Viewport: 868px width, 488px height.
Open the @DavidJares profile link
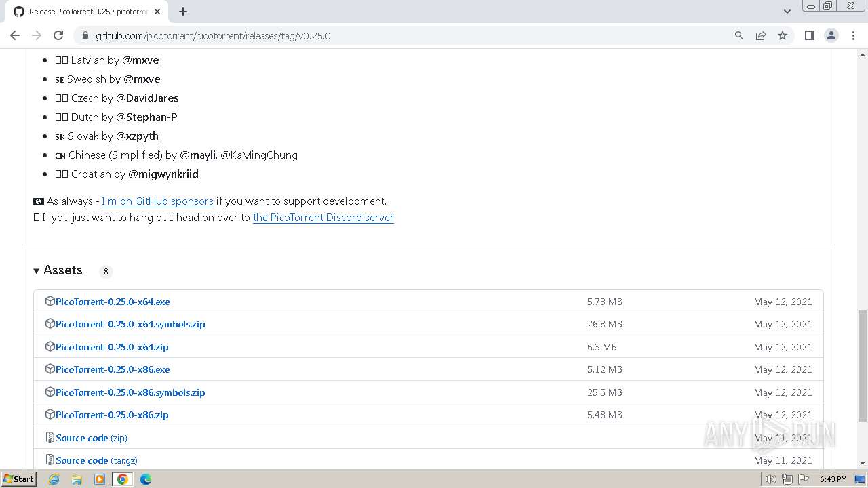(x=147, y=98)
